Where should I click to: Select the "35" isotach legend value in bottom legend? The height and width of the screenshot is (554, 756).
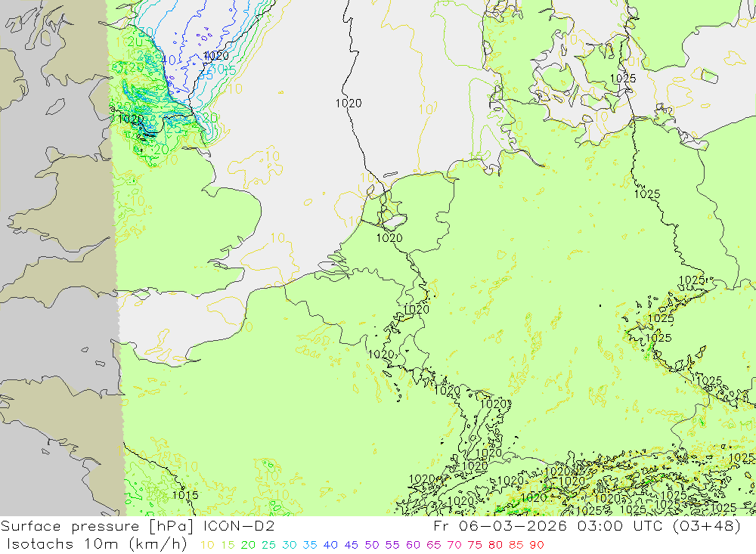tap(310, 546)
